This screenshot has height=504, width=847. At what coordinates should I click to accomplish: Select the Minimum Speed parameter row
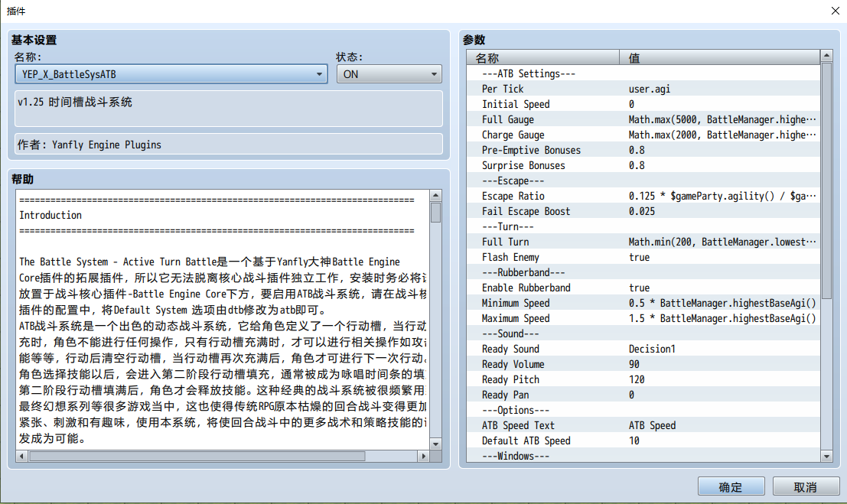coord(643,303)
